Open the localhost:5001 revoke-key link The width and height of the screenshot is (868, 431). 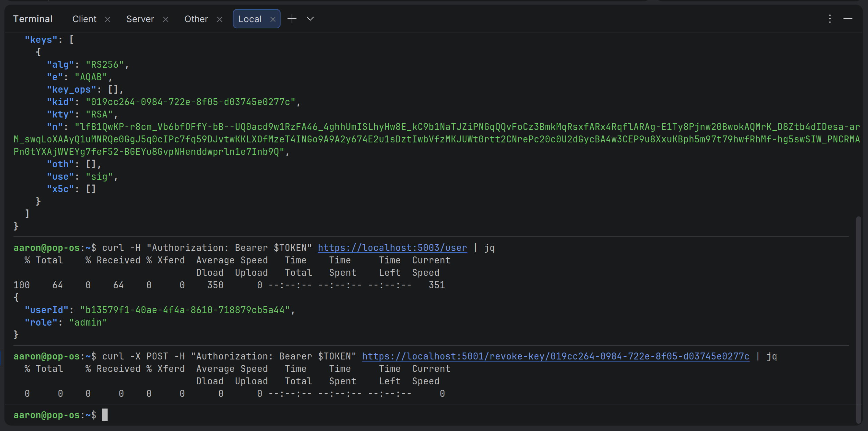(556, 356)
